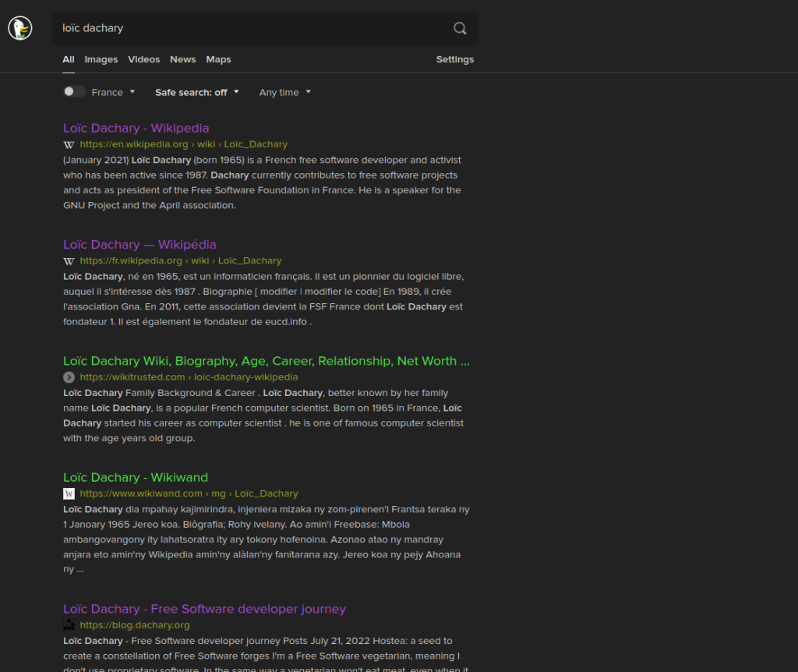Click the snippet starting "Loïc Dachary dia mpahay"
Viewport: 798px width, 672px height.
click(267, 539)
